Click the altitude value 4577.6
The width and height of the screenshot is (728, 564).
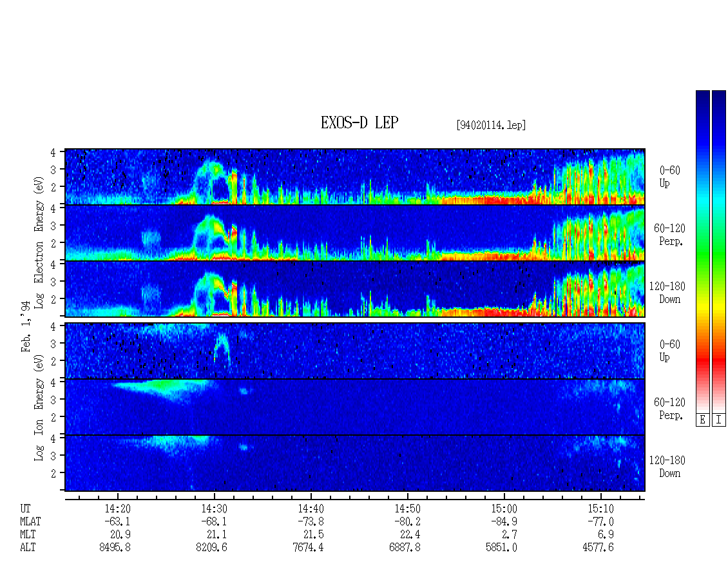click(598, 547)
